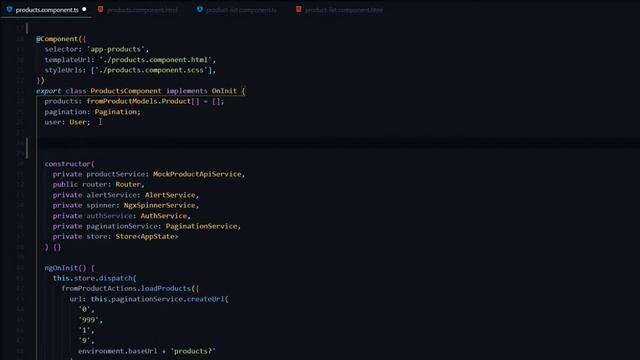Click the TypeScript icon on product-list.component.ts tab
The height and width of the screenshot is (360, 640).
click(200, 9)
